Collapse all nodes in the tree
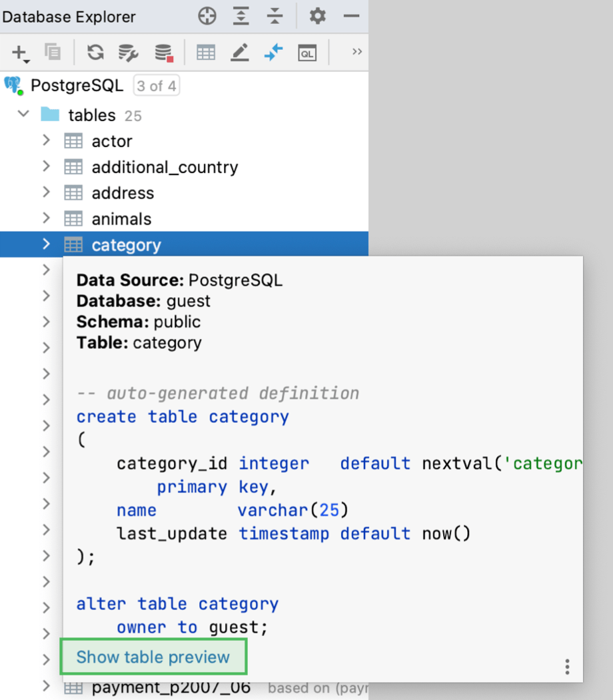Screen dimensions: 613x700 pos(275,16)
